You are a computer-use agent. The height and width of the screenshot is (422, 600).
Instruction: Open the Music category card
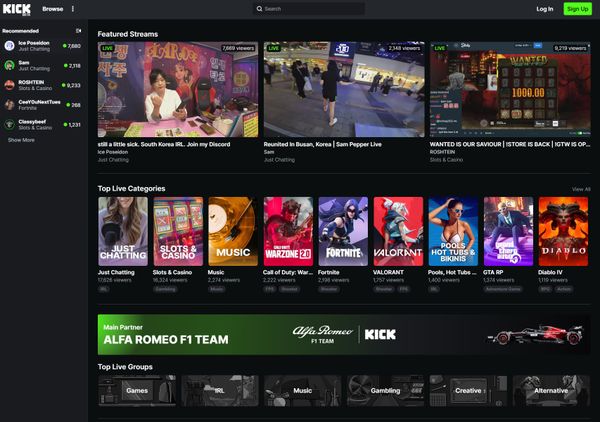[233, 231]
